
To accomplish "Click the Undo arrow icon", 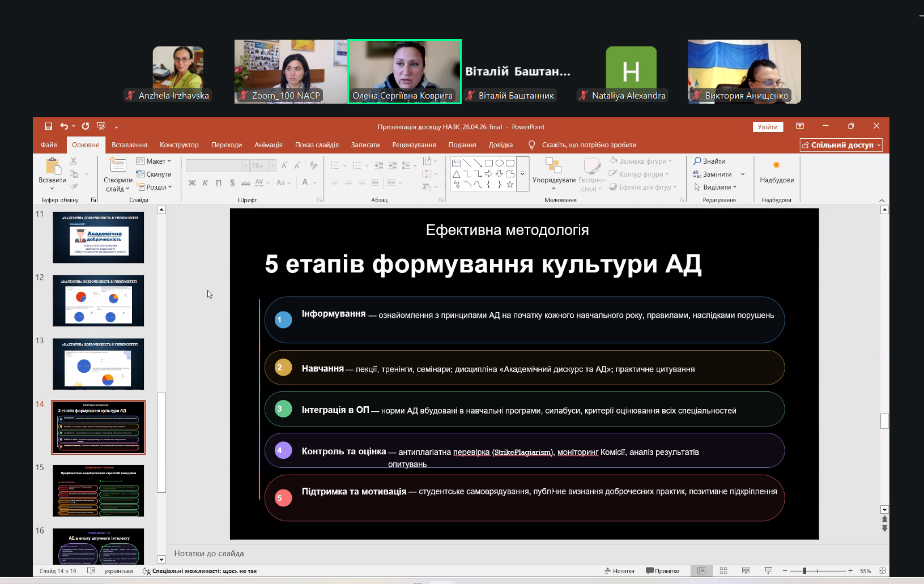I will [x=64, y=126].
